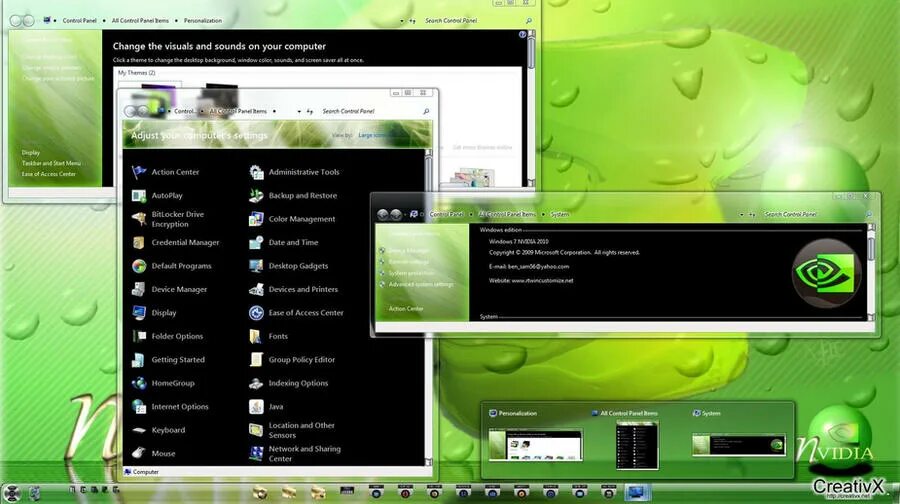
Task: Open the Color Management icon
Action: coord(256,219)
